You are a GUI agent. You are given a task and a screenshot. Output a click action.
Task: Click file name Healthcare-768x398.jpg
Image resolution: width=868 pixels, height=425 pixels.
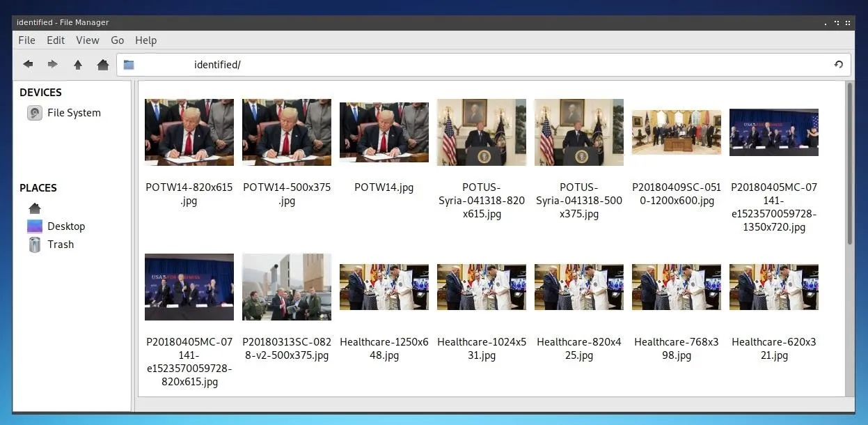point(677,348)
